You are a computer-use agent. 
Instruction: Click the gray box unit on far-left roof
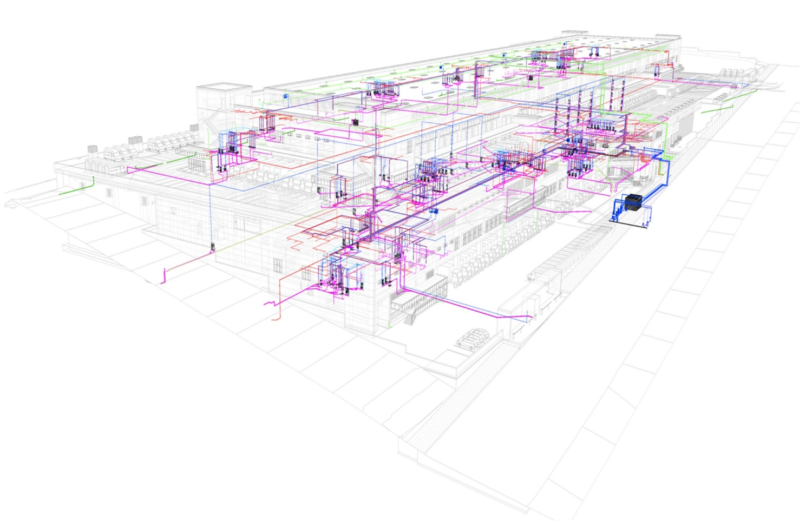click(93, 148)
